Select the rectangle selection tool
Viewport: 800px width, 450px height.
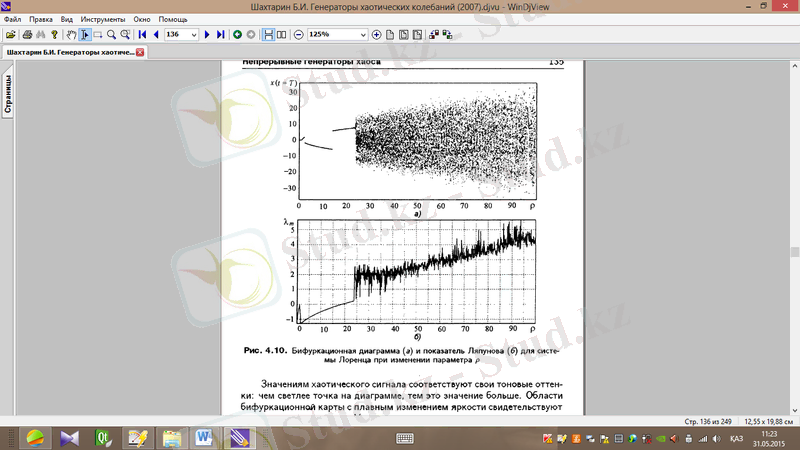98,34
